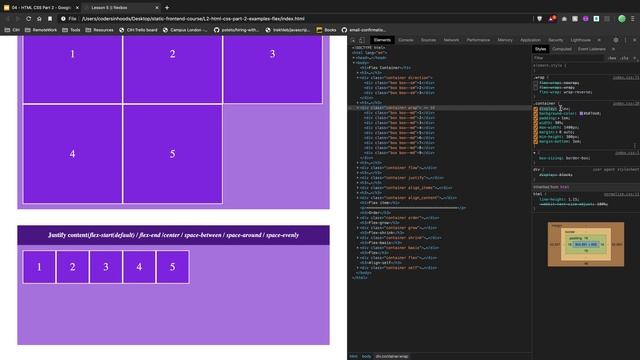640x360 pixels.
Task: Toggle display: flex checkbox in .container rule
Action: tap(536, 109)
